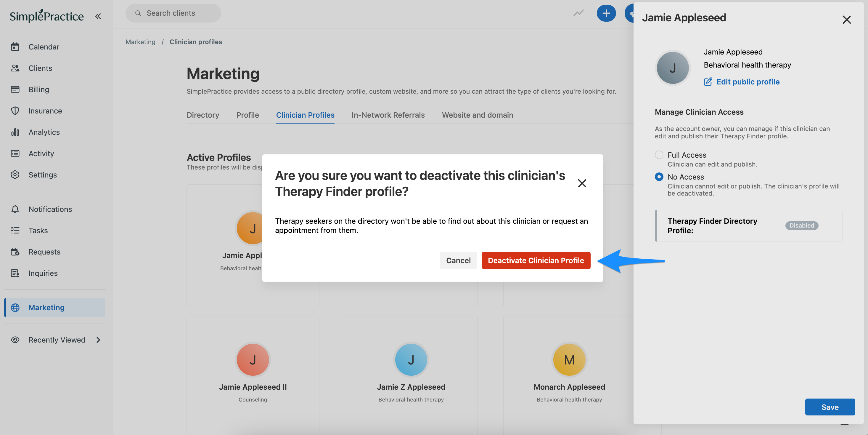Viewport: 868px width, 435px height.
Task: Open Marketing in the sidebar
Action: pos(54,308)
